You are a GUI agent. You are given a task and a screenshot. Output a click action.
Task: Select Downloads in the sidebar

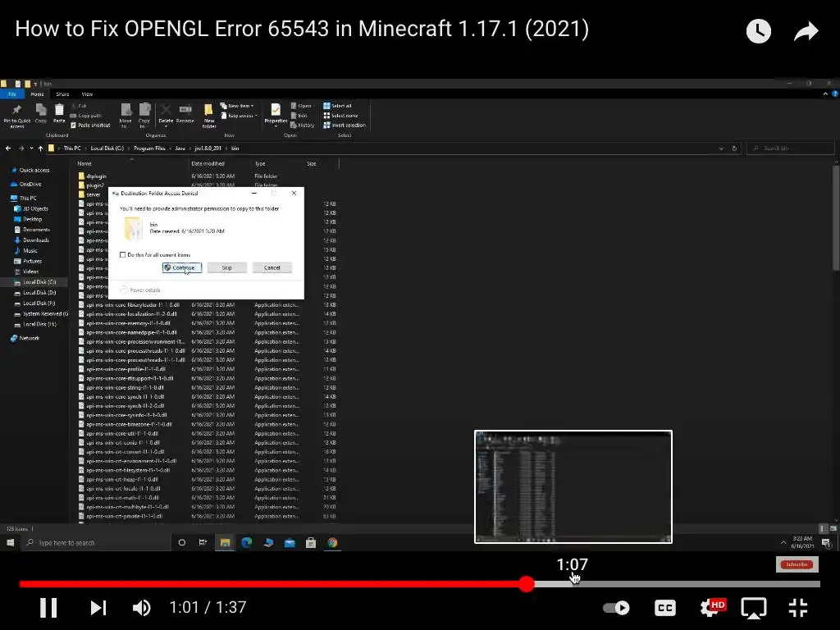pyautogui.click(x=36, y=240)
